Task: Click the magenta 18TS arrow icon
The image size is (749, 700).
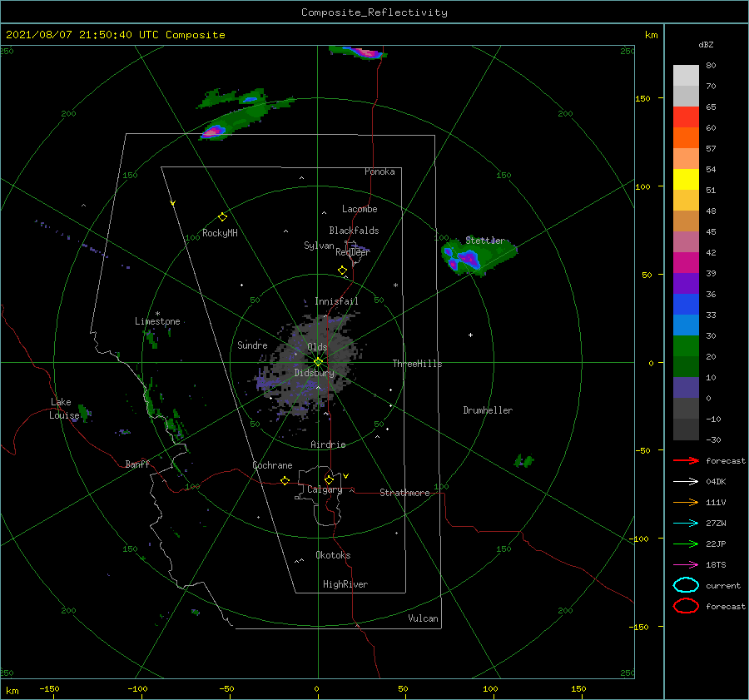Action: tap(686, 565)
